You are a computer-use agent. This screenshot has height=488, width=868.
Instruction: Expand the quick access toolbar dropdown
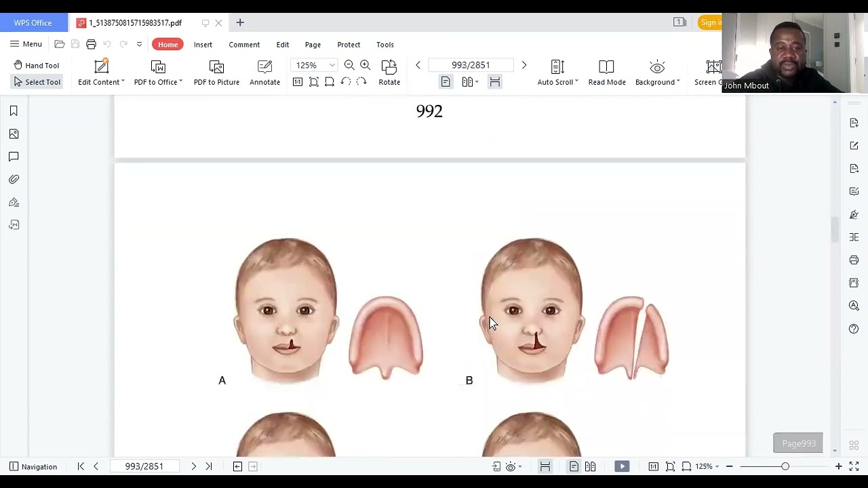click(x=139, y=44)
